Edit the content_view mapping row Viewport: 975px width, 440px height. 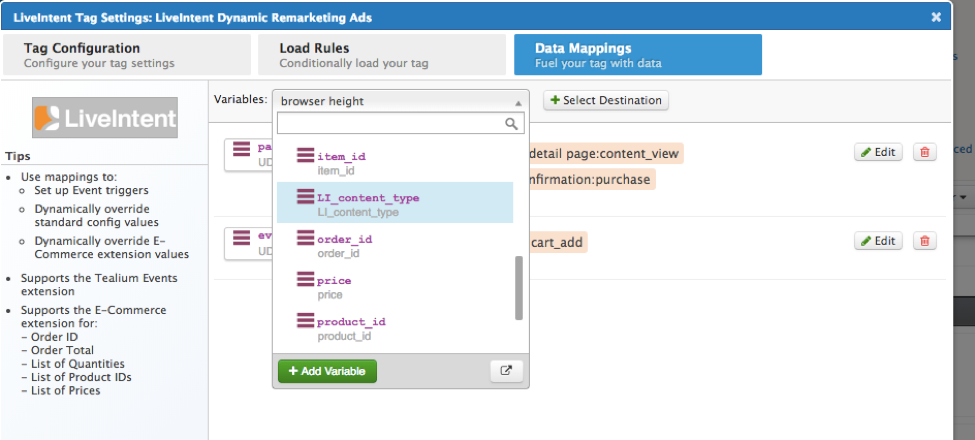click(x=878, y=152)
